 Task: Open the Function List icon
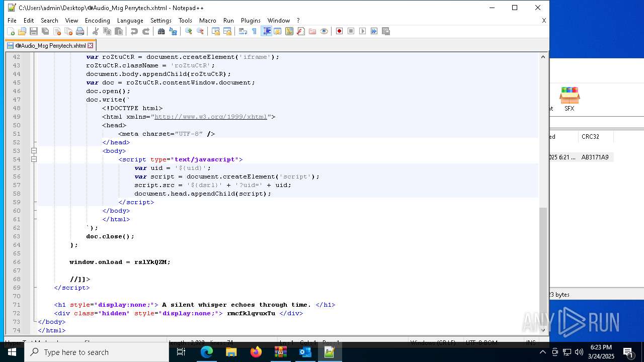coord(301,31)
